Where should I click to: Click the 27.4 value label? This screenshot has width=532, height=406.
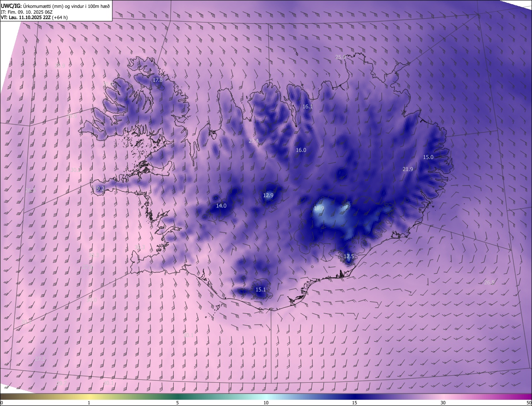(x=254, y=141)
